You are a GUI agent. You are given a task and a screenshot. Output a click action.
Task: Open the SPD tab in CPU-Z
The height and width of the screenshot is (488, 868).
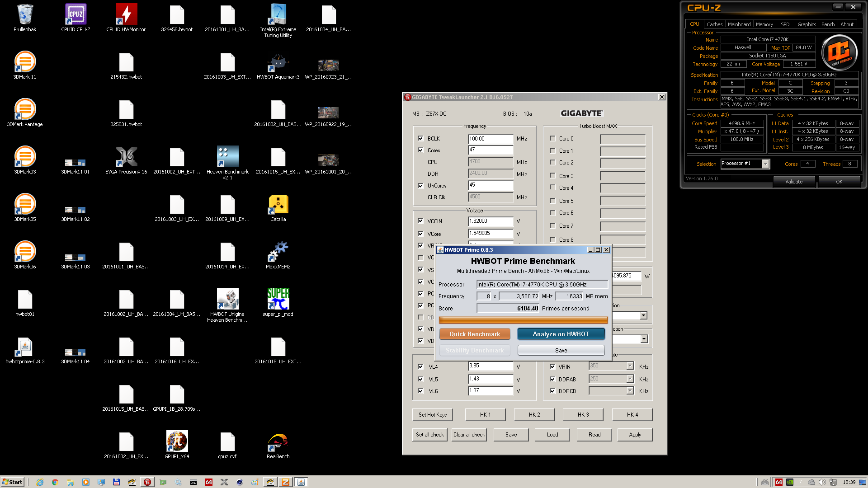[785, 24]
